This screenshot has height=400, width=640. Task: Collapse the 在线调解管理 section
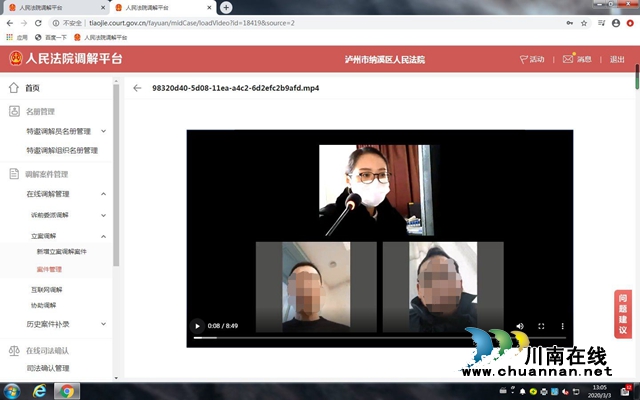tap(103, 193)
